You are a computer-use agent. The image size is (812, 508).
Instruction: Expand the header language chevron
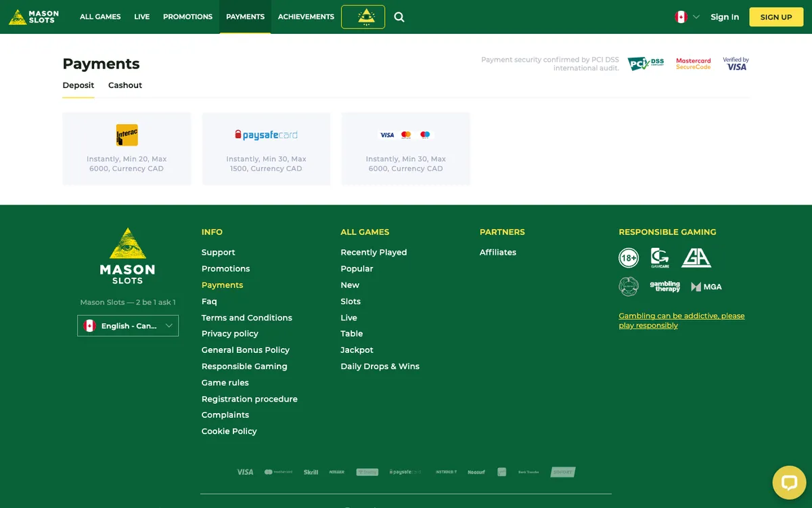point(696,17)
